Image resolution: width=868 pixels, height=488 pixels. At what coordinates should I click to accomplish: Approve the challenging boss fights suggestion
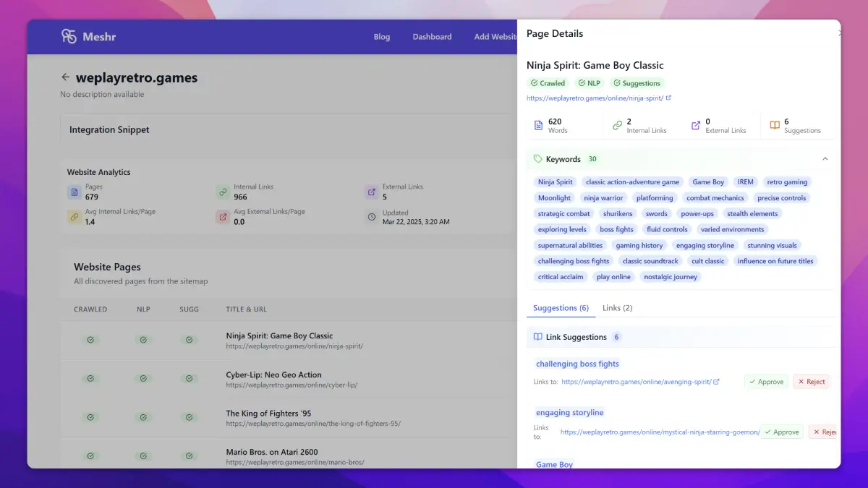(766, 382)
